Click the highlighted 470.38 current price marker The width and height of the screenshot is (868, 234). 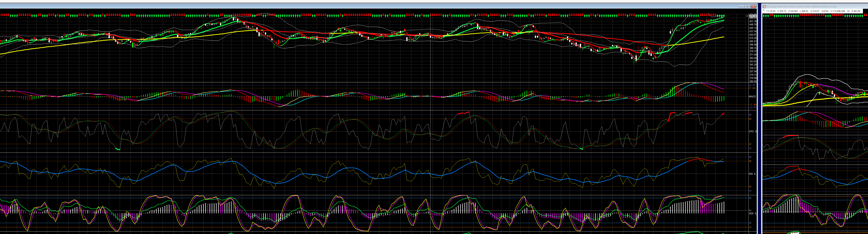tap(753, 16)
